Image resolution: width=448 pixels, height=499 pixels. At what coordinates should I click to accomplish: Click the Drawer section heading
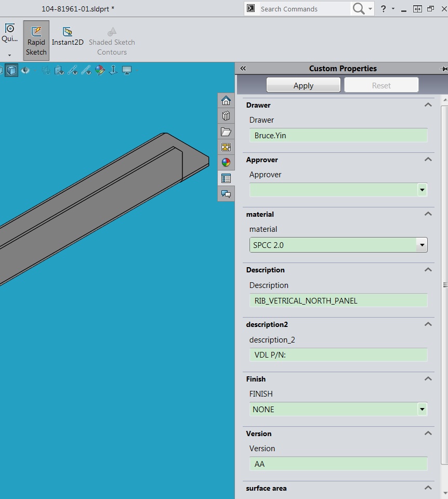(258, 105)
